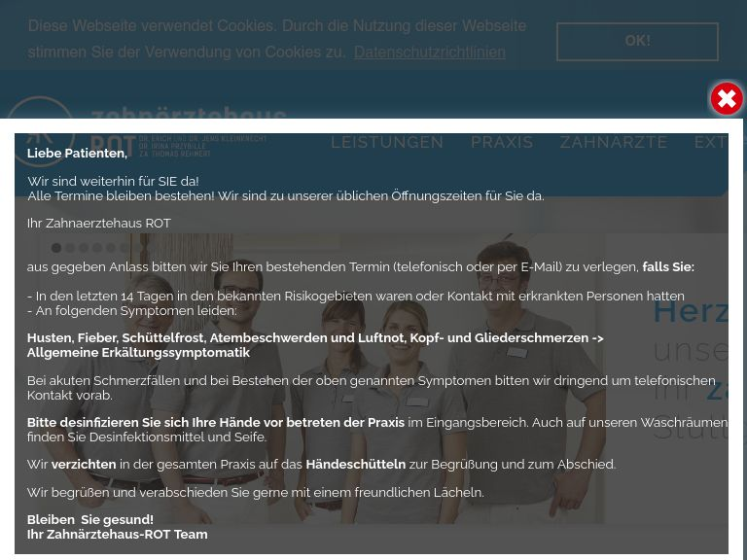The height and width of the screenshot is (560, 747).
Task: Select the first dark slider dot
Action: [56, 248]
